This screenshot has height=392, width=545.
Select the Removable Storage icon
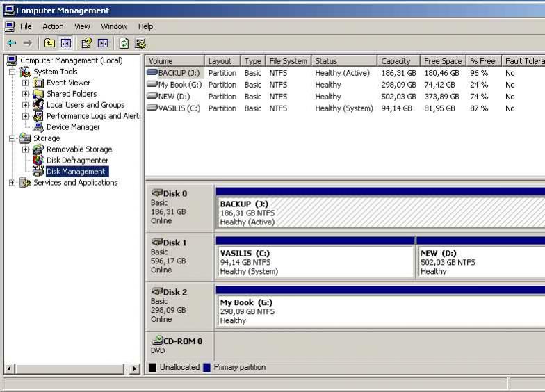tap(38, 149)
